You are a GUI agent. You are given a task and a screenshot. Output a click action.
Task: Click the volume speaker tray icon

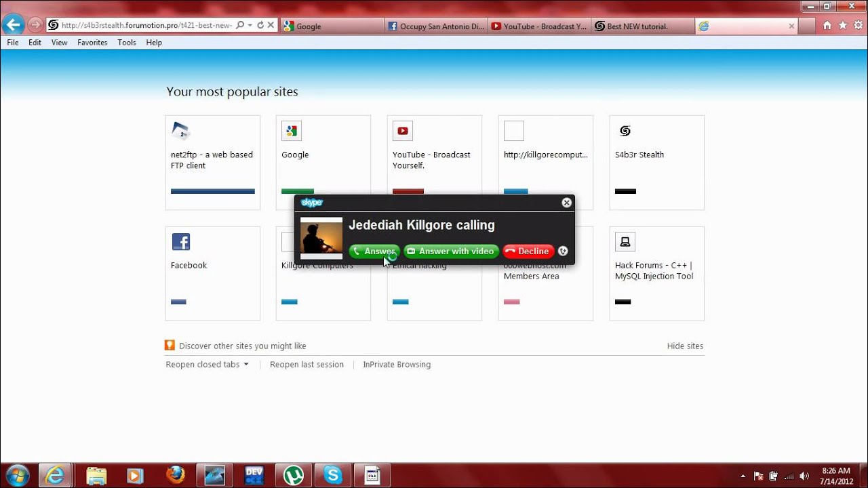coord(804,476)
